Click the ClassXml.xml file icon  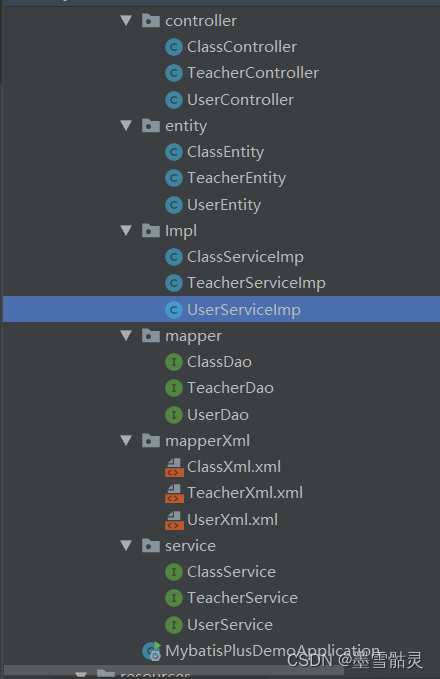[174, 467]
